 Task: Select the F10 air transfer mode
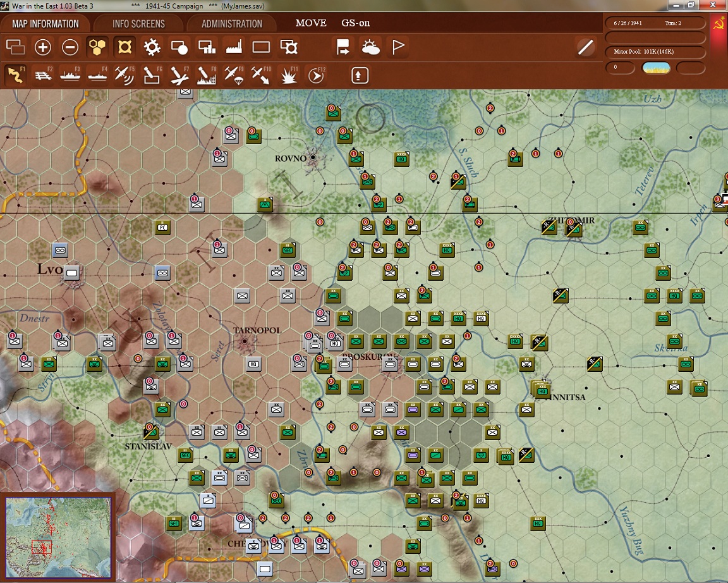tap(261, 75)
